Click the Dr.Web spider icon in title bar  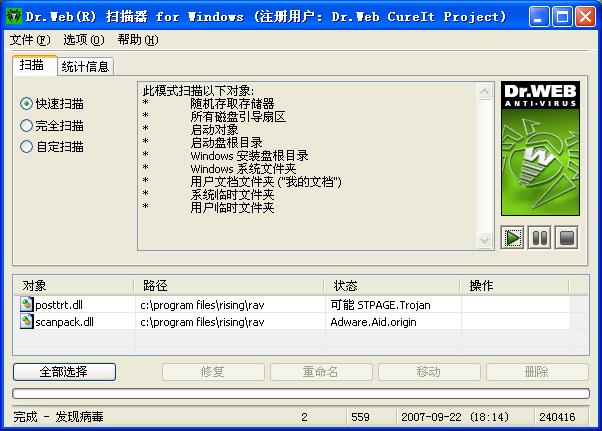click(x=14, y=16)
